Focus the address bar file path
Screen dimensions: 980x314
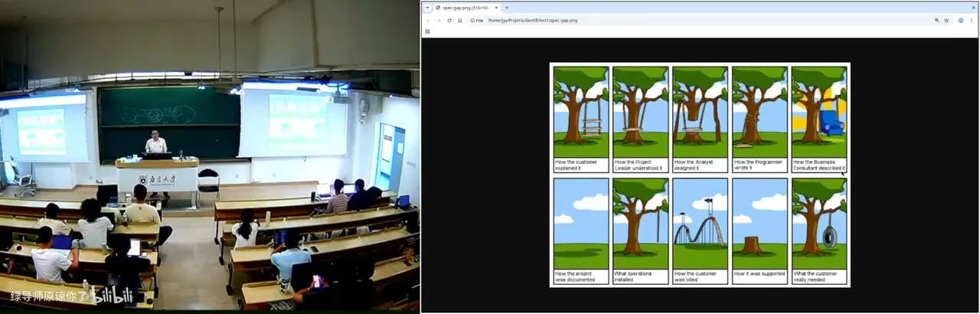click(x=532, y=20)
